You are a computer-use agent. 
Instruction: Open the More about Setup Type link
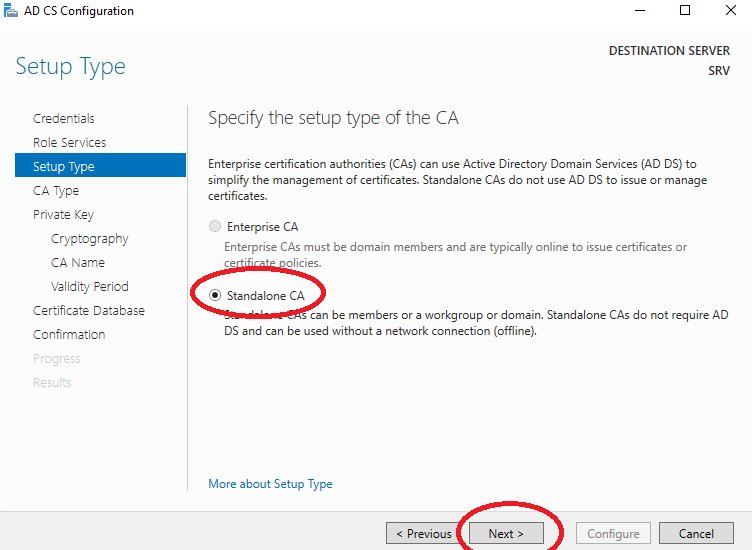click(x=270, y=483)
